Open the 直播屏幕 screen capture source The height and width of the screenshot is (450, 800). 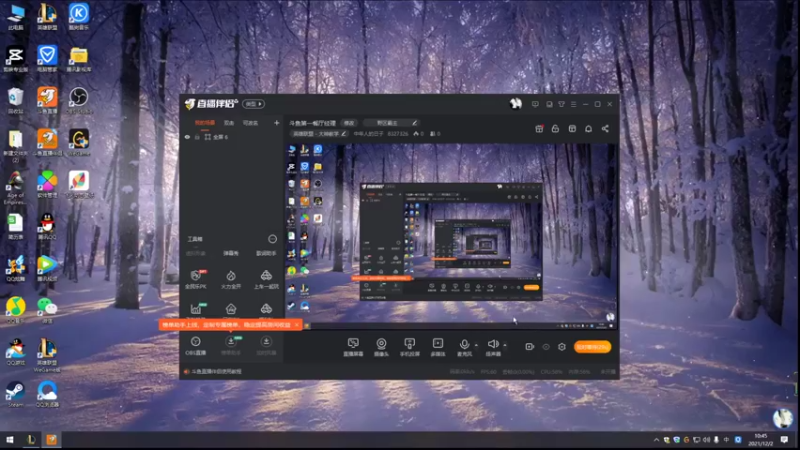pos(353,346)
